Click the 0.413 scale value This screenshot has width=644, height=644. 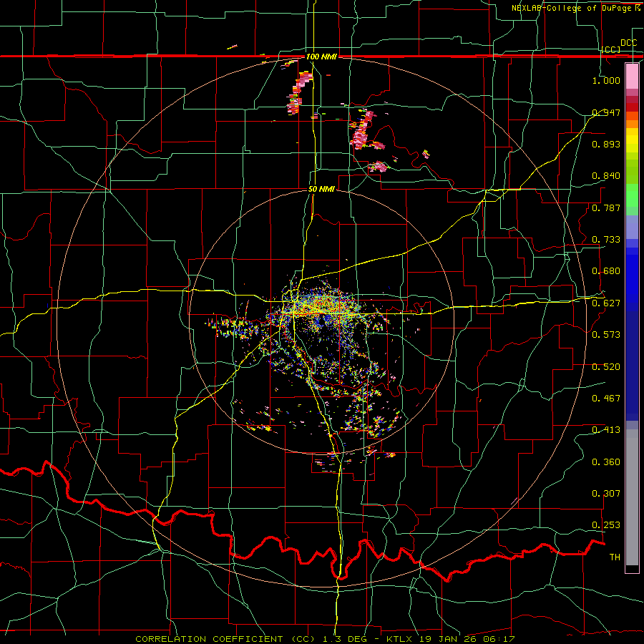tap(606, 430)
